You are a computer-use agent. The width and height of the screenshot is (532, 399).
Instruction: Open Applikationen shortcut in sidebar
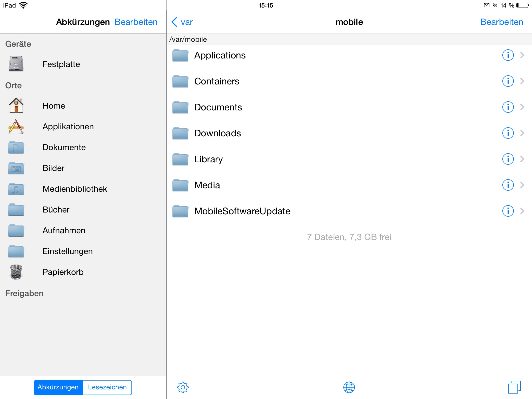(x=68, y=127)
